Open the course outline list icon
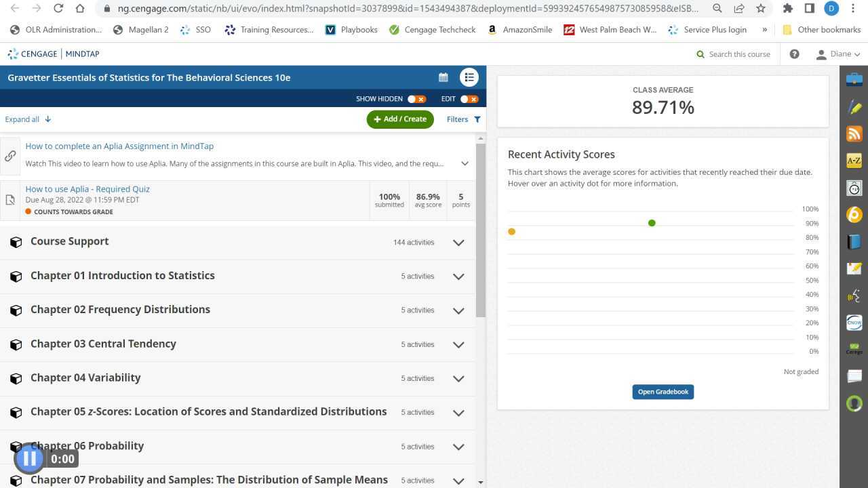868x488 pixels. pos(469,77)
